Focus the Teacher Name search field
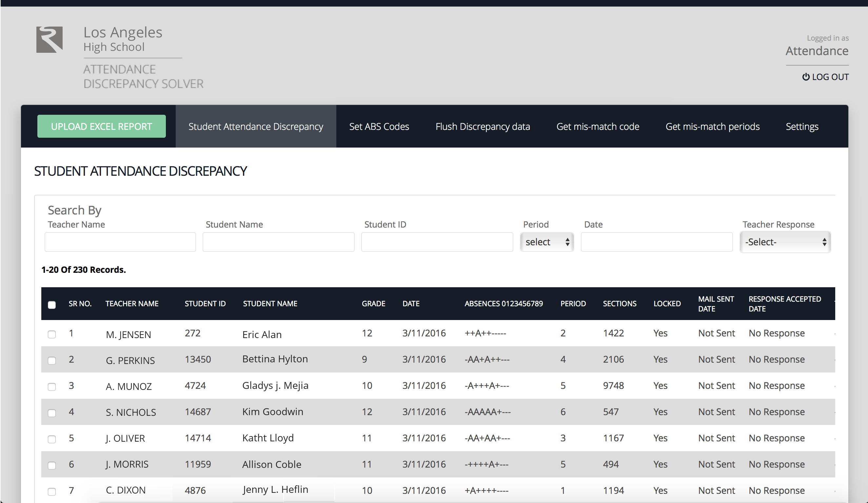Screen dimensions: 868x503 point(120,242)
